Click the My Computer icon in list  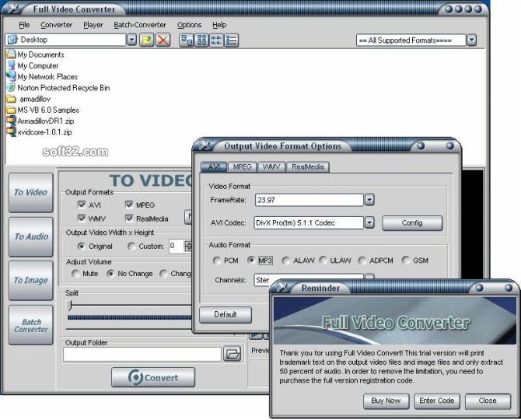pyautogui.click(x=12, y=65)
